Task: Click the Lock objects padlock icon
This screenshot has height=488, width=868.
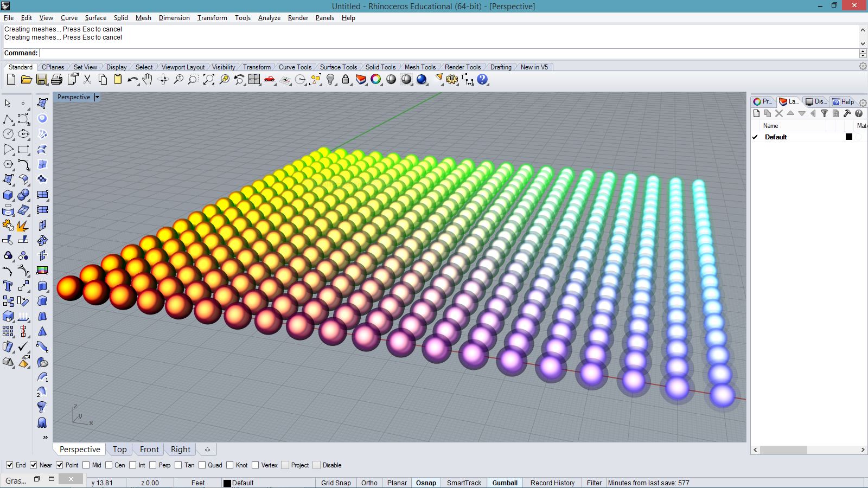Action: click(346, 80)
